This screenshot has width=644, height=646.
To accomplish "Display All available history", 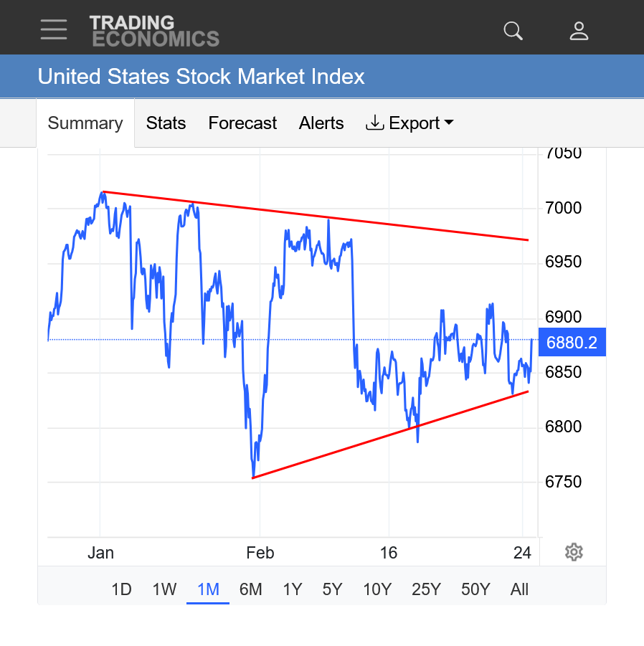I will coord(519,589).
